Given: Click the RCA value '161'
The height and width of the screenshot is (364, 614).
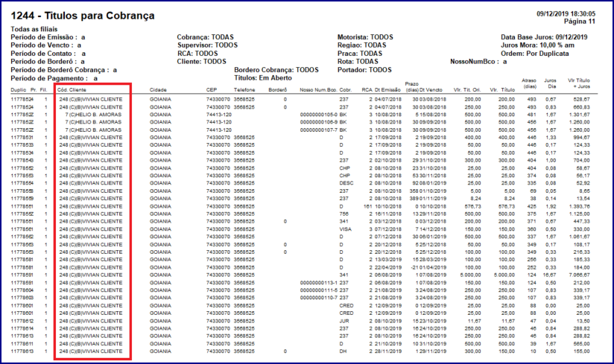Looking at the screenshot, I should (x=367, y=206).
